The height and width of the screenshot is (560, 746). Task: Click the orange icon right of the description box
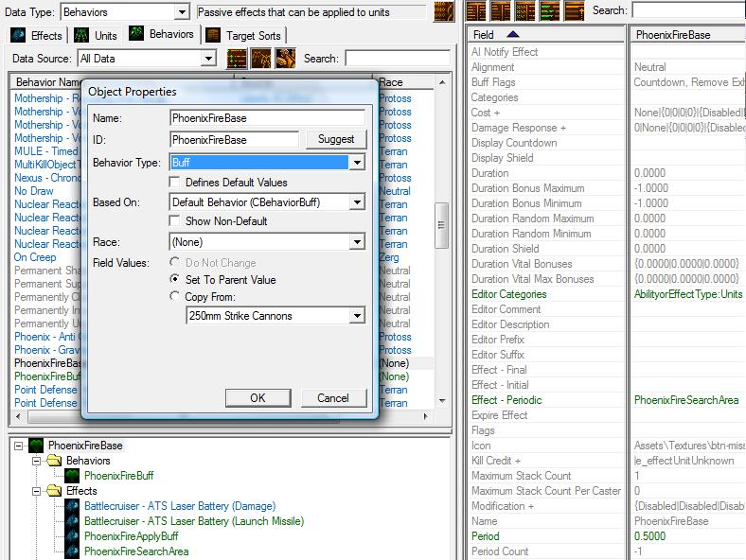(444, 11)
